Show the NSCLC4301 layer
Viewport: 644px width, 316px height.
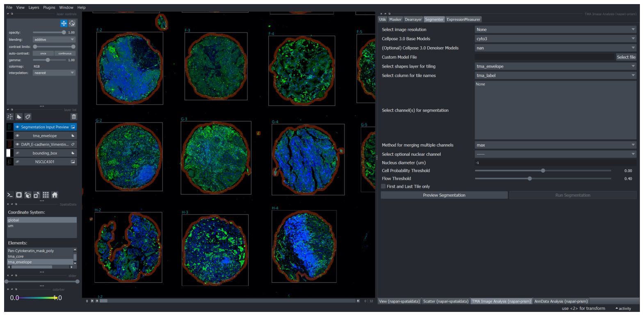point(17,161)
